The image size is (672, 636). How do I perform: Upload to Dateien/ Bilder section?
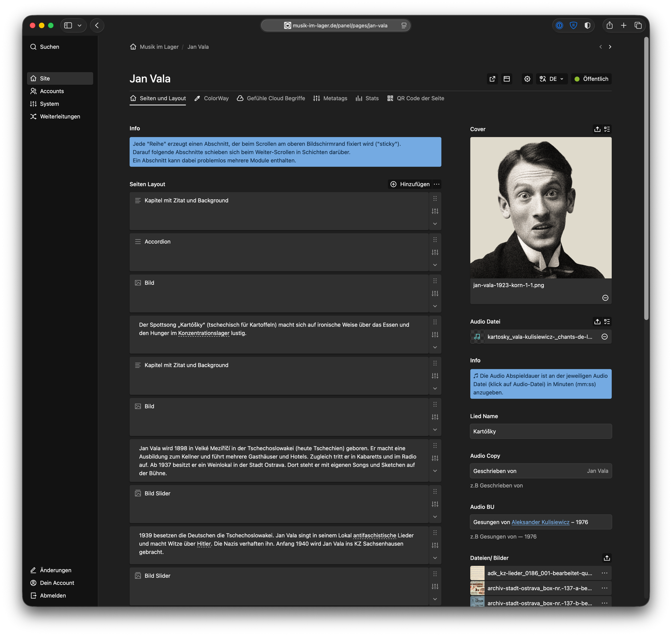pos(607,558)
